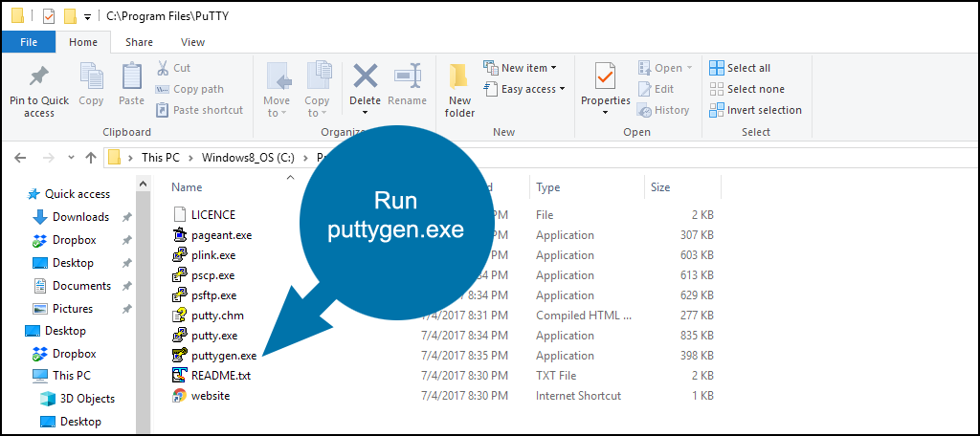Click Select all in the ribbon
This screenshot has height=436, width=980.
[x=740, y=68]
